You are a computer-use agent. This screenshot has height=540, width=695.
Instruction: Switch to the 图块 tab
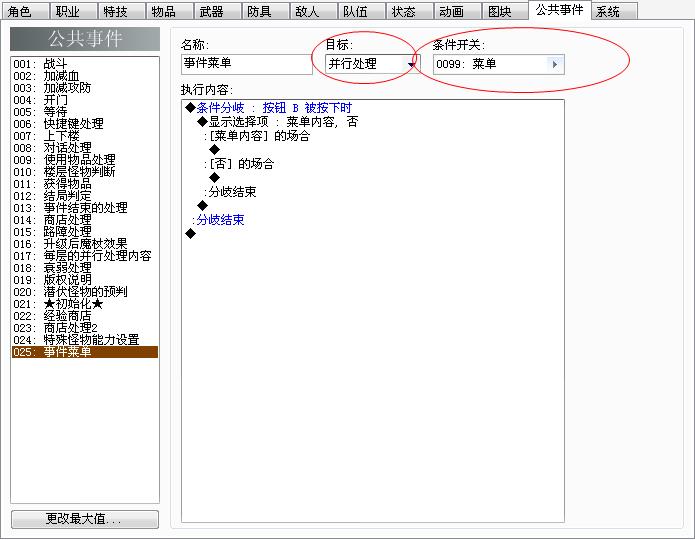(505, 12)
